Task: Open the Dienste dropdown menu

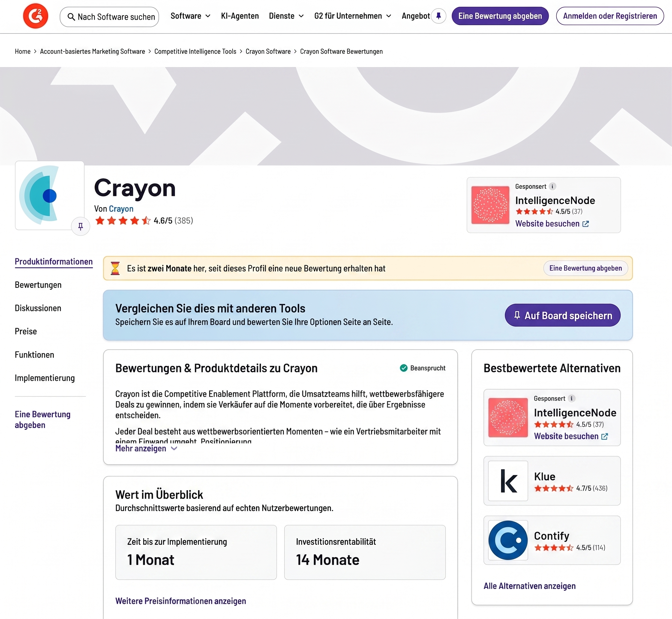Action: pyautogui.click(x=286, y=16)
